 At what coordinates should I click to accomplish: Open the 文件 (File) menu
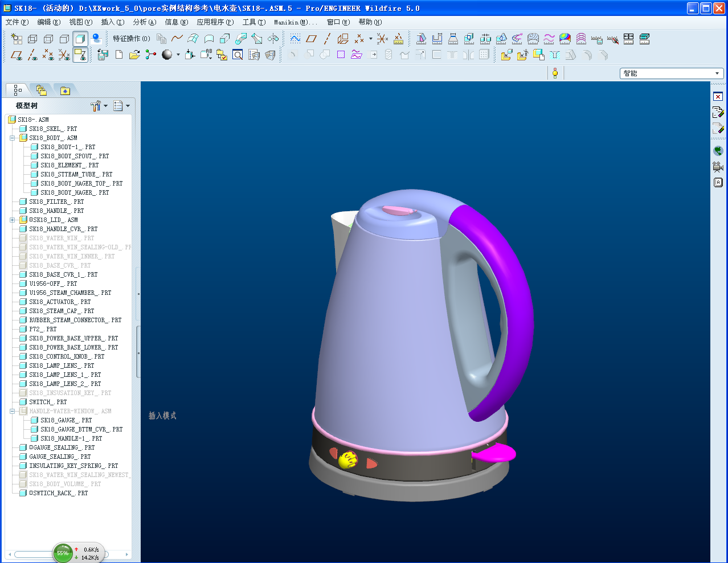point(17,22)
